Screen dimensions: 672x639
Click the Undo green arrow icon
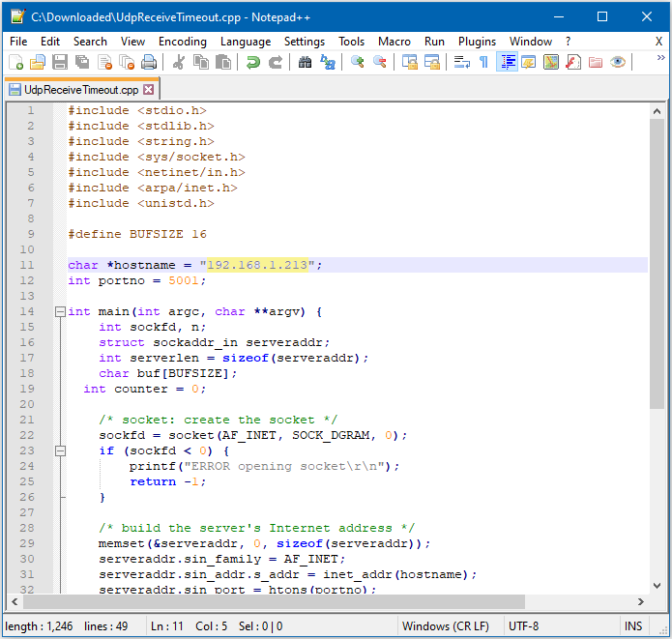[253, 62]
